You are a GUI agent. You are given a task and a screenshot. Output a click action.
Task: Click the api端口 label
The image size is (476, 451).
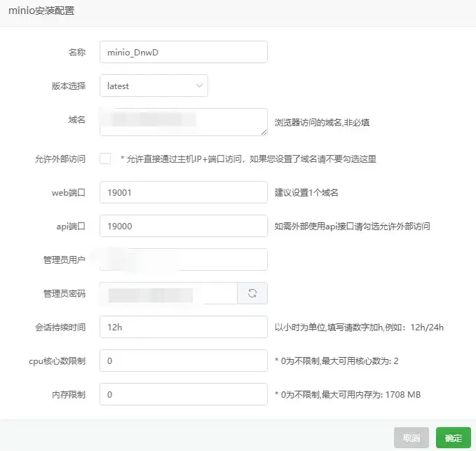tap(71, 227)
